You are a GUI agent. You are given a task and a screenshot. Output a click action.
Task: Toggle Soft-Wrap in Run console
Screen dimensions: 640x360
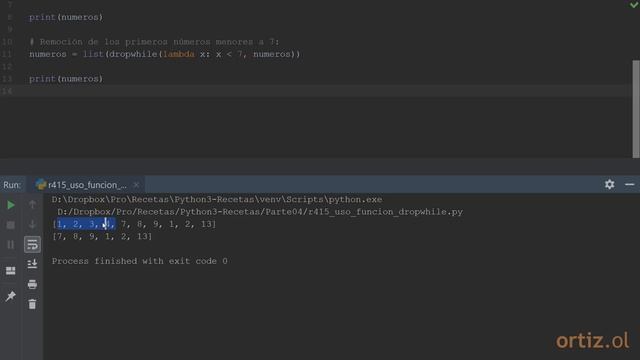[x=32, y=244]
